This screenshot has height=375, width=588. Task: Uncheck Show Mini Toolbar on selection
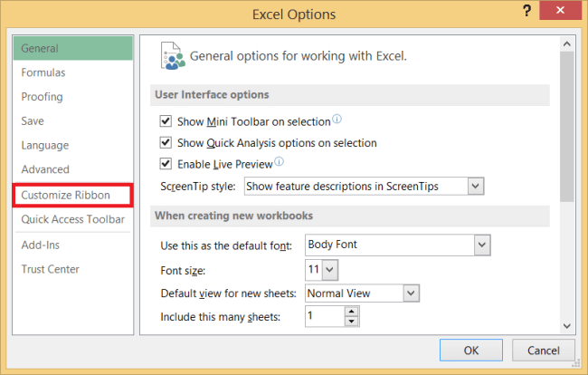coord(166,120)
